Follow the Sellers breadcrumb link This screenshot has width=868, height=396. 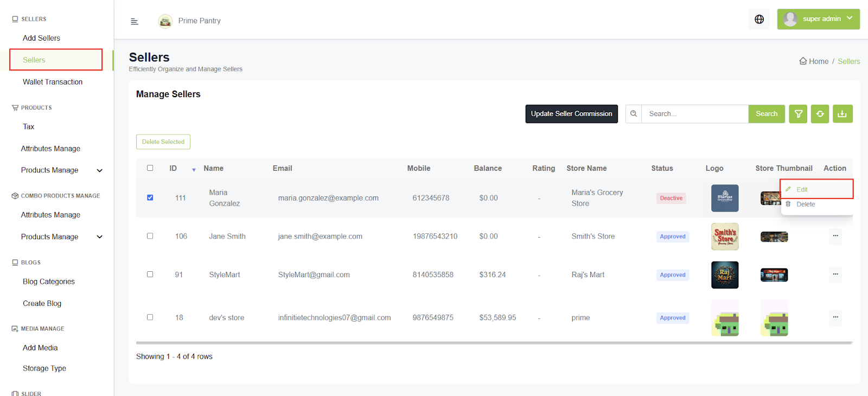click(849, 61)
